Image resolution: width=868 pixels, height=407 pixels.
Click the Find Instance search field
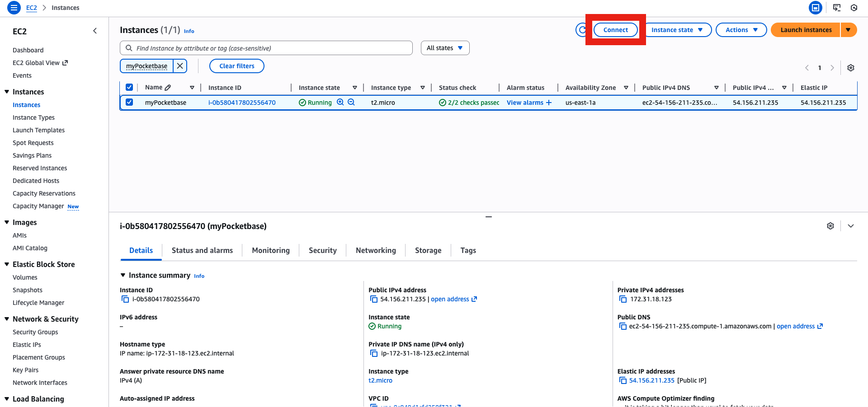click(x=266, y=48)
